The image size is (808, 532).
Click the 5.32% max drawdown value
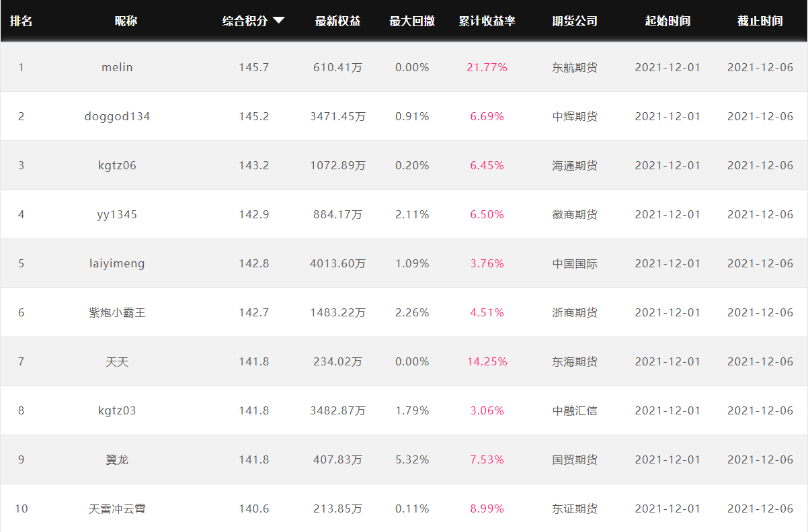click(412, 459)
